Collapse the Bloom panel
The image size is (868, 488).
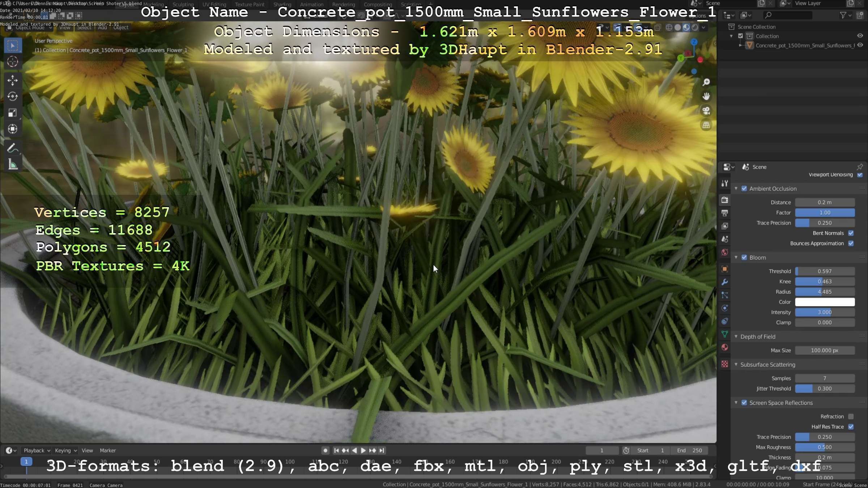(x=736, y=257)
